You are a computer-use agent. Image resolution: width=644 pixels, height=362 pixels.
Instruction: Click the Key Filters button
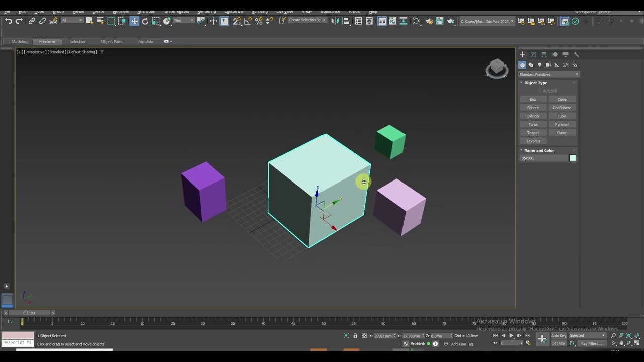click(x=591, y=343)
